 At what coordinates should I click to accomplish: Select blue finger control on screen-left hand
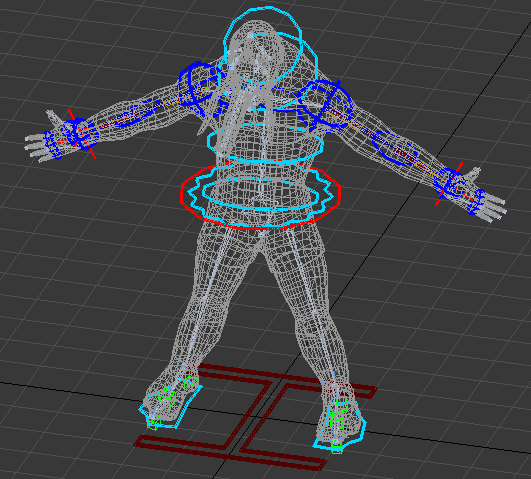[x=52, y=146]
